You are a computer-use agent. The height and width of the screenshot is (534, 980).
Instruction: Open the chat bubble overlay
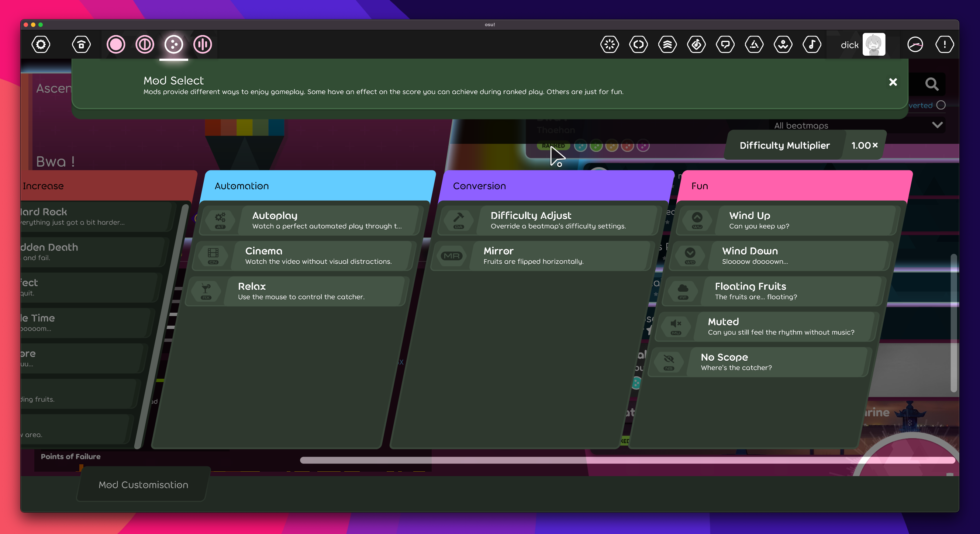[725, 45]
